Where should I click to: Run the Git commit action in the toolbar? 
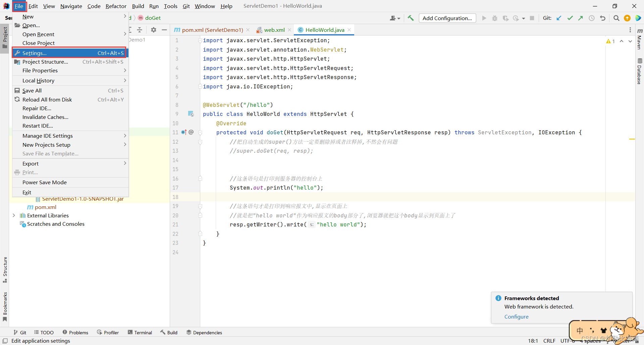[570, 18]
